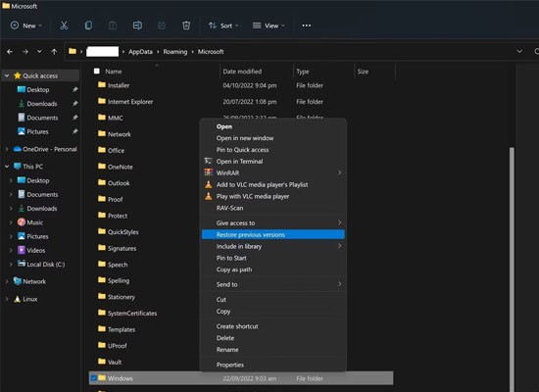Expand Local Disk (C:) tree node
The width and height of the screenshot is (539, 392).
(x=11, y=264)
